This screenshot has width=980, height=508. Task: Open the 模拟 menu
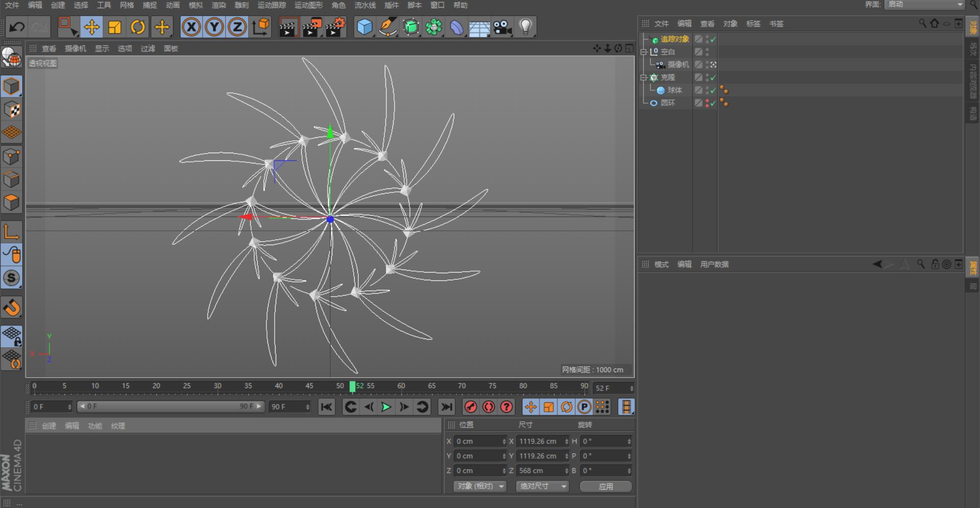pos(196,5)
